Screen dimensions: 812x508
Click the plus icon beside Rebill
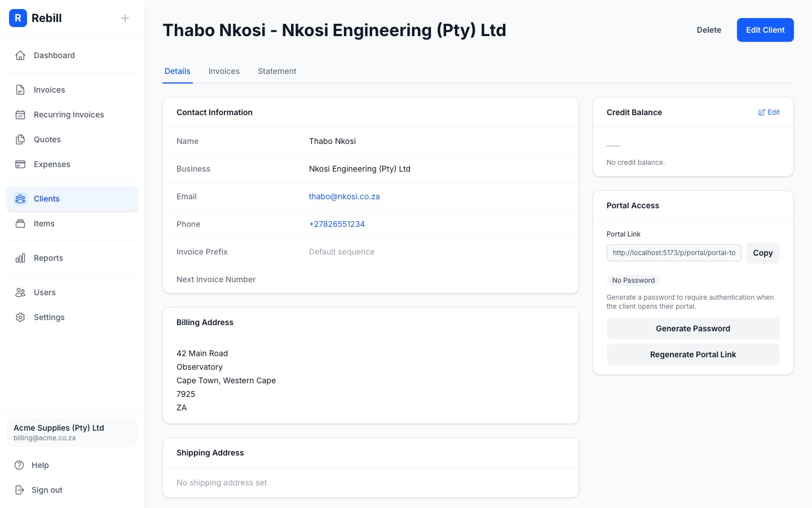pyautogui.click(x=125, y=18)
